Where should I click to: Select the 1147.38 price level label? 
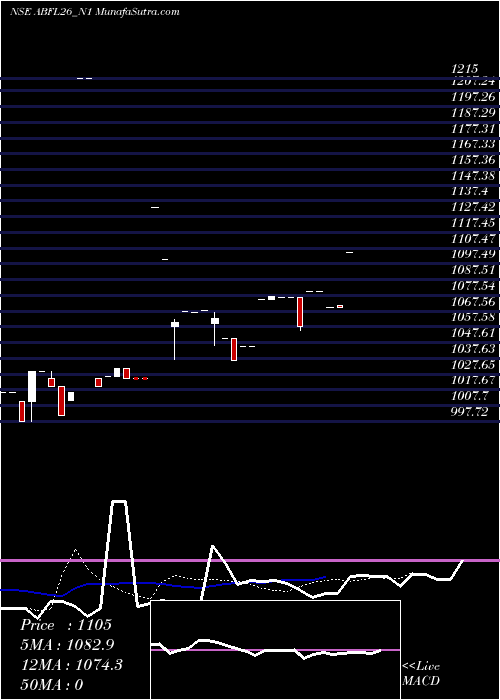point(473,176)
